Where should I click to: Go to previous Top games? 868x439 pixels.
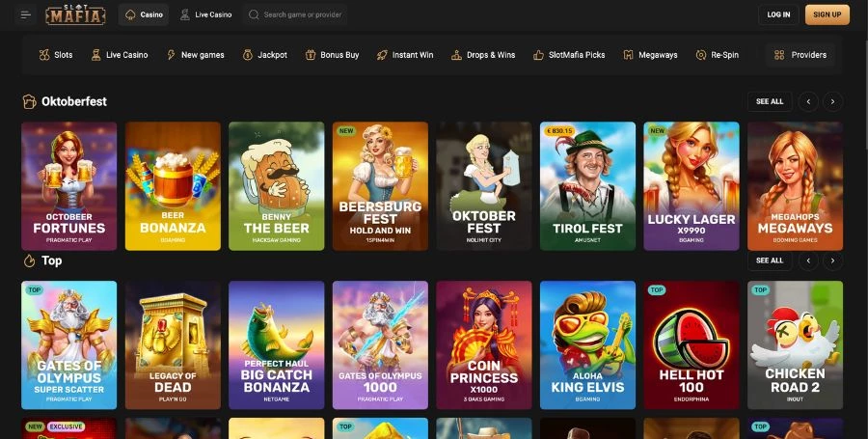tap(808, 261)
